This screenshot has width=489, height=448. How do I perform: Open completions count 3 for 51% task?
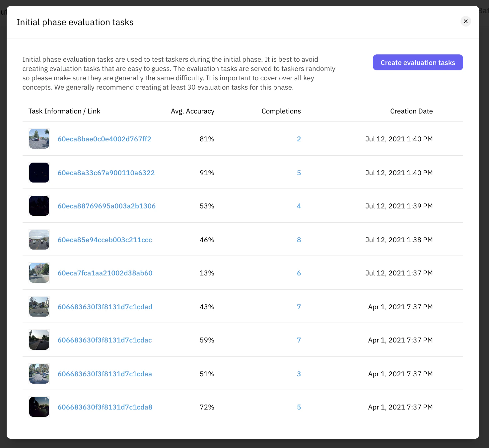coord(299,374)
